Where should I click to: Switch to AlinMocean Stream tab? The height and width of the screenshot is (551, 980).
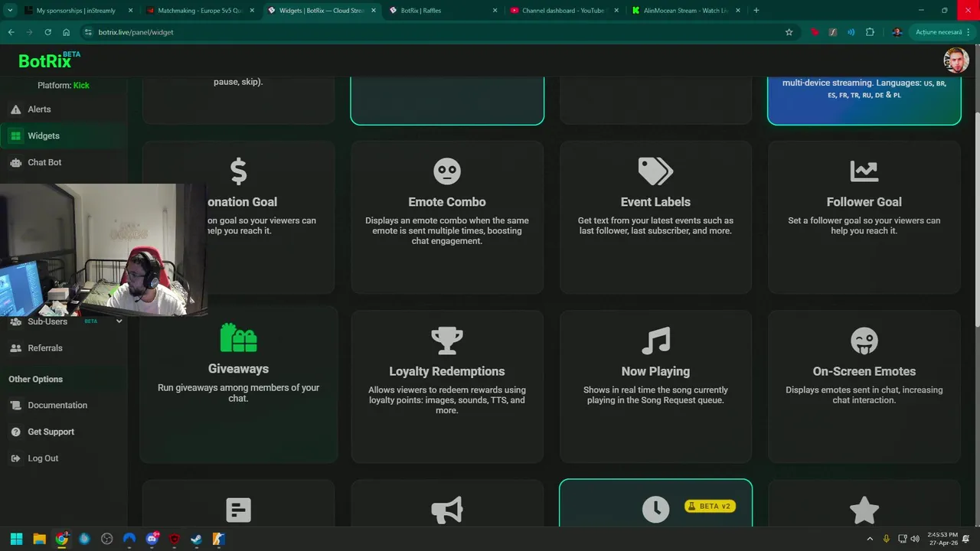(685, 11)
